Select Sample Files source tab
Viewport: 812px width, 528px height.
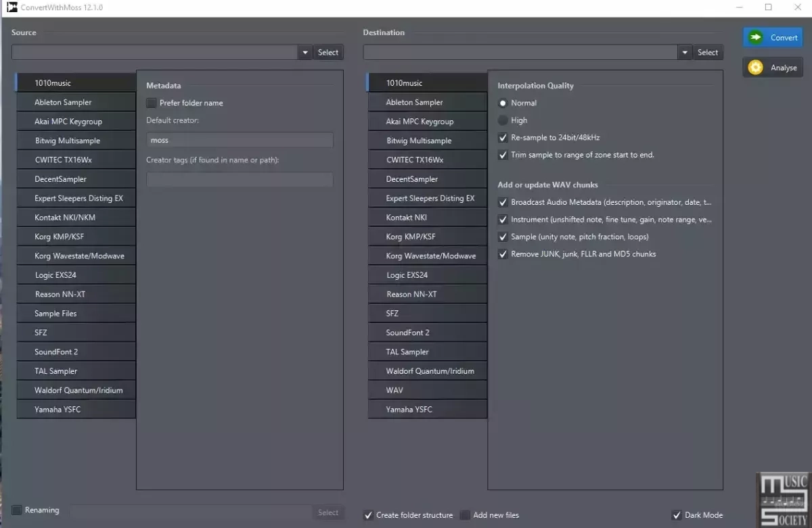pyautogui.click(x=76, y=314)
